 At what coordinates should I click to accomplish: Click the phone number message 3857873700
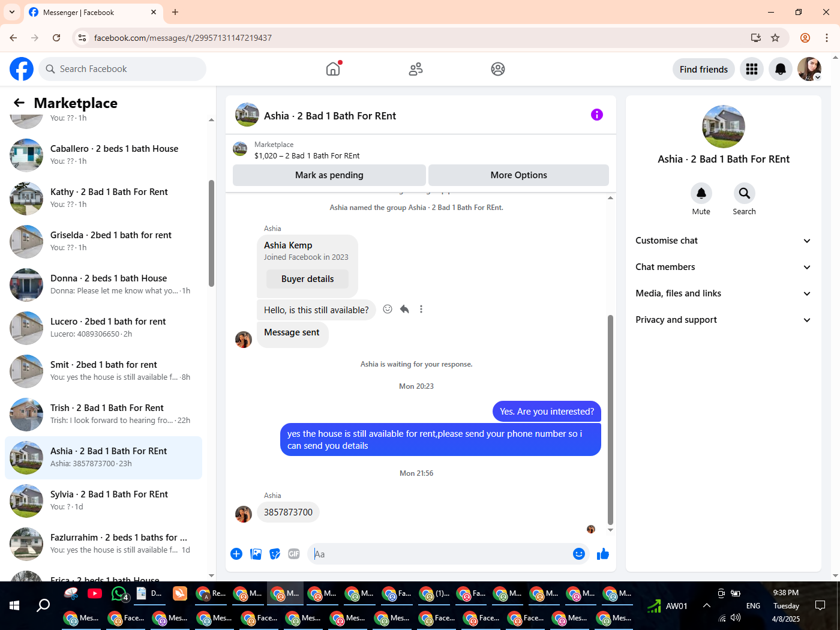(288, 512)
